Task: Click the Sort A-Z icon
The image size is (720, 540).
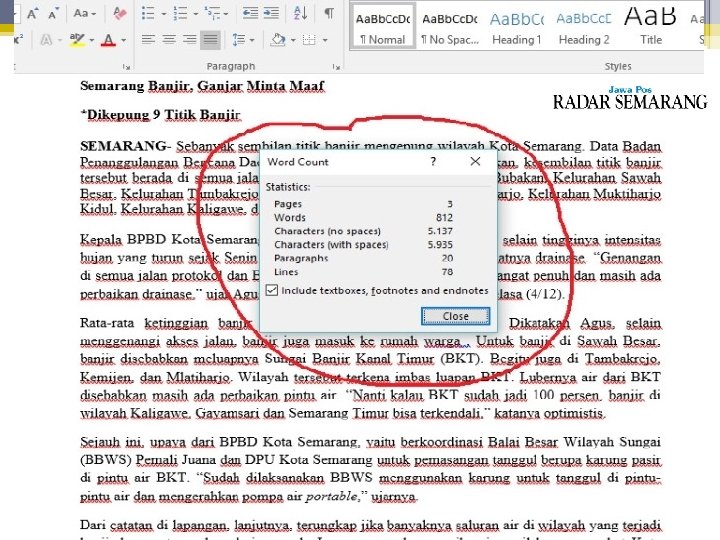Action: (300, 14)
